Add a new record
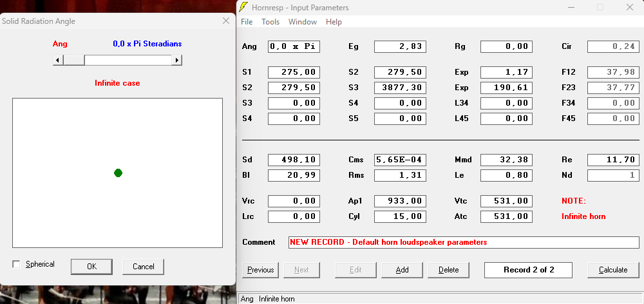 [402, 270]
